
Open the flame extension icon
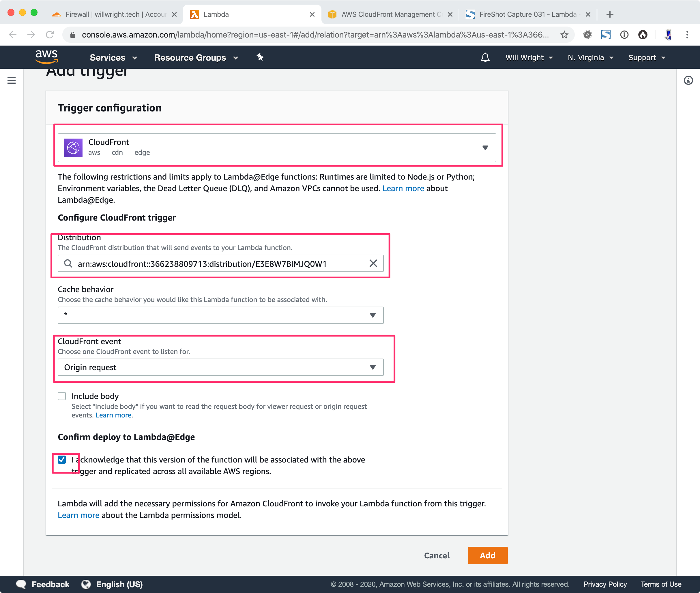[x=643, y=35]
